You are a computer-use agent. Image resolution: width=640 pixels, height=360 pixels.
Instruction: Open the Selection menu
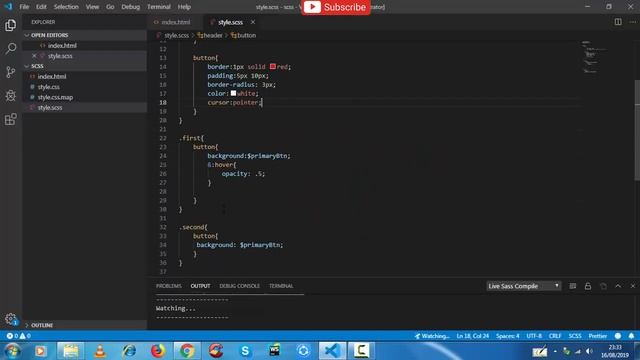click(x=66, y=7)
